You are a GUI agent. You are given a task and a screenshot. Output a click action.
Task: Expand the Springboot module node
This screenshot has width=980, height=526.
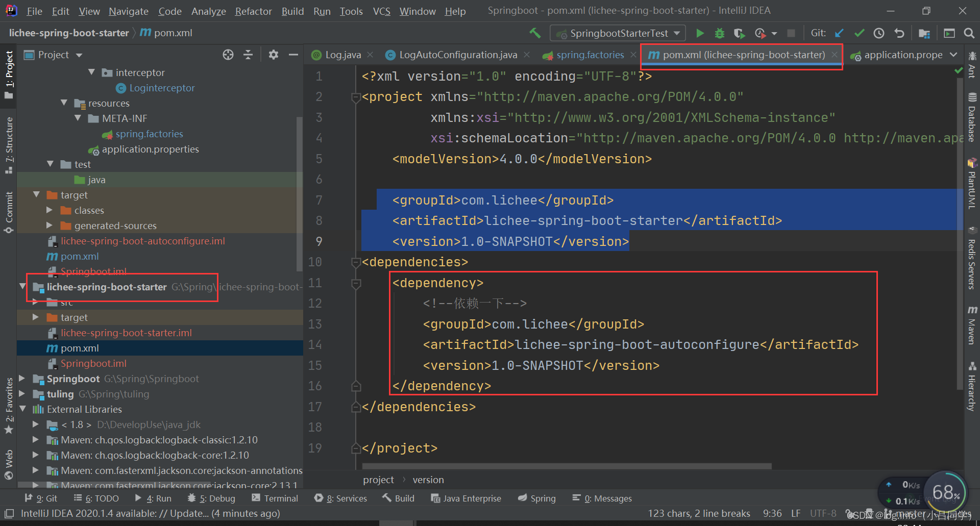click(22, 379)
